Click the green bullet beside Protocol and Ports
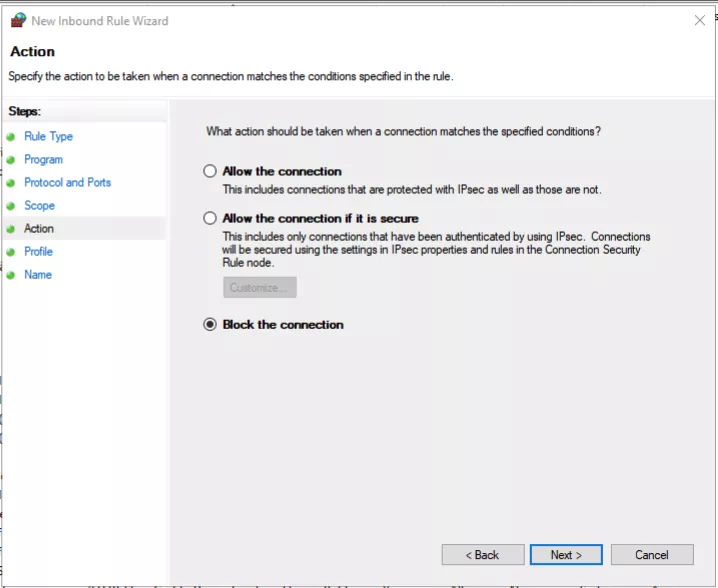This screenshot has width=718, height=588. 11,183
